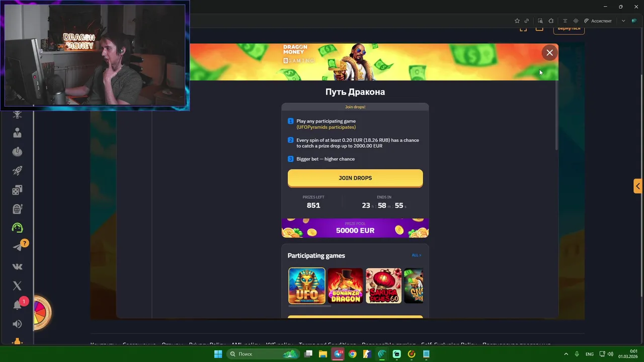Open the Privacy Policy footer link
The image size is (644, 362).
click(207, 344)
